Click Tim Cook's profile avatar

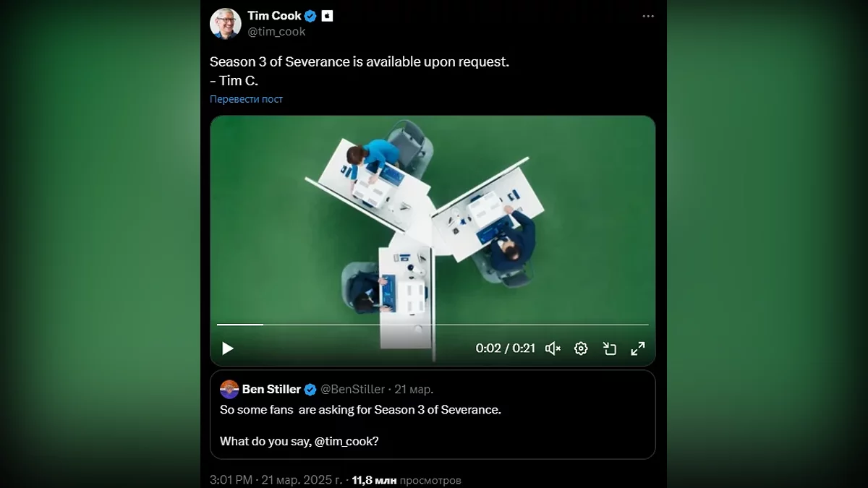(225, 24)
